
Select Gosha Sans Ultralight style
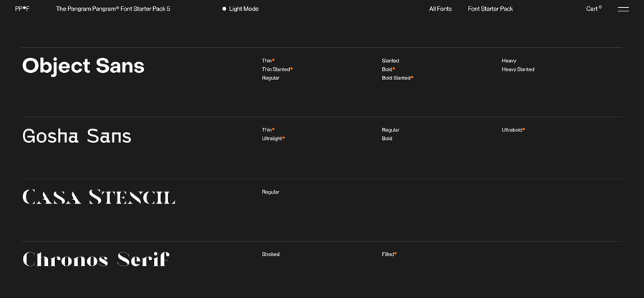pyautogui.click(x=273, y=139)
